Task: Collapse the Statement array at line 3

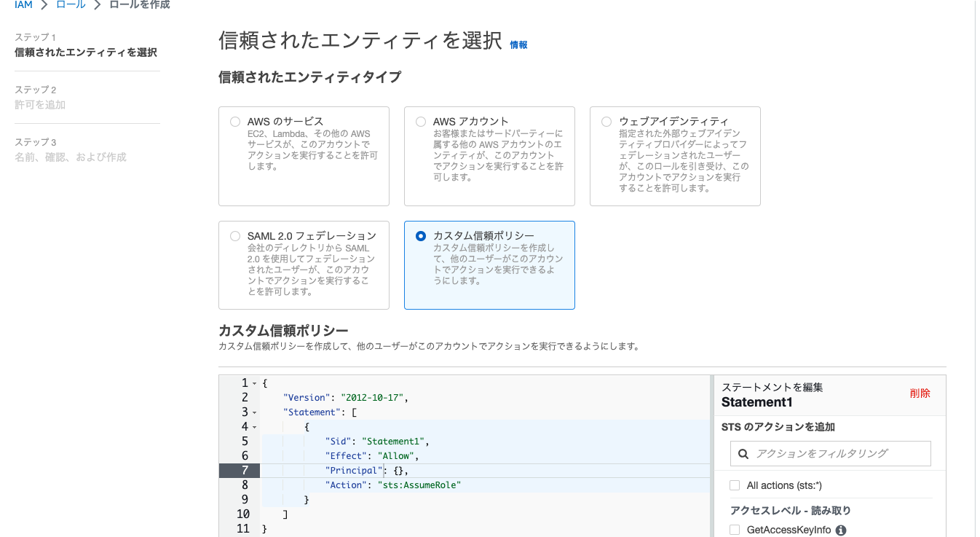Action: point(253,412)
